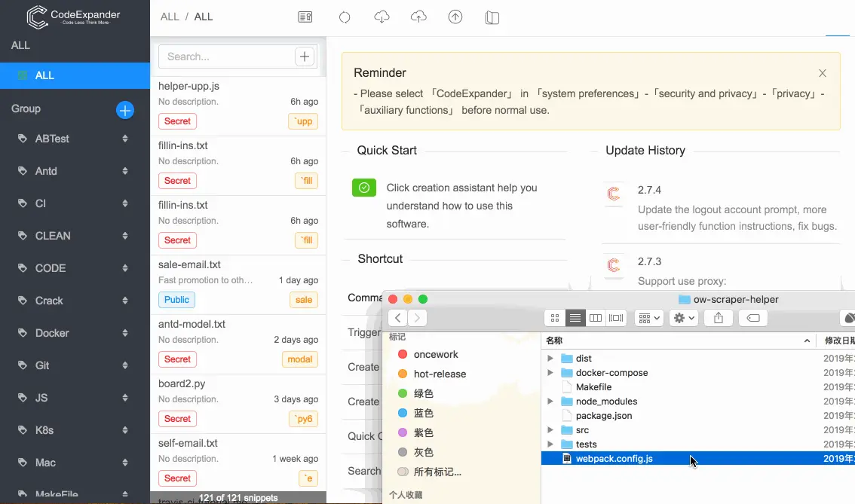Add a new snippet with plus button

click(x=305, y=56)
